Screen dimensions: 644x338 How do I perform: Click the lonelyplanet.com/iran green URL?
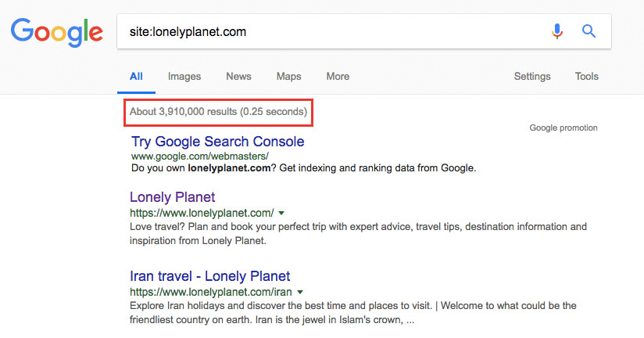(211, 292)
